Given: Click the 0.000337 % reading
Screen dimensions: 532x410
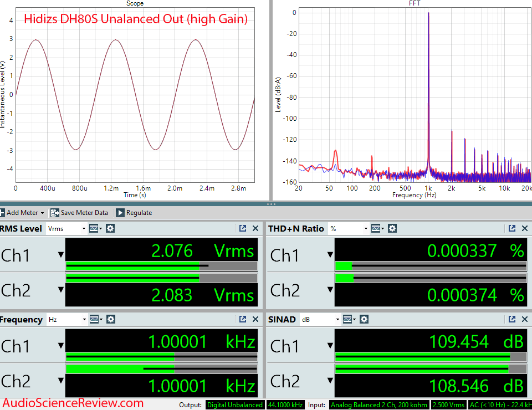Looking at the screenshot, I should [475, 251].
